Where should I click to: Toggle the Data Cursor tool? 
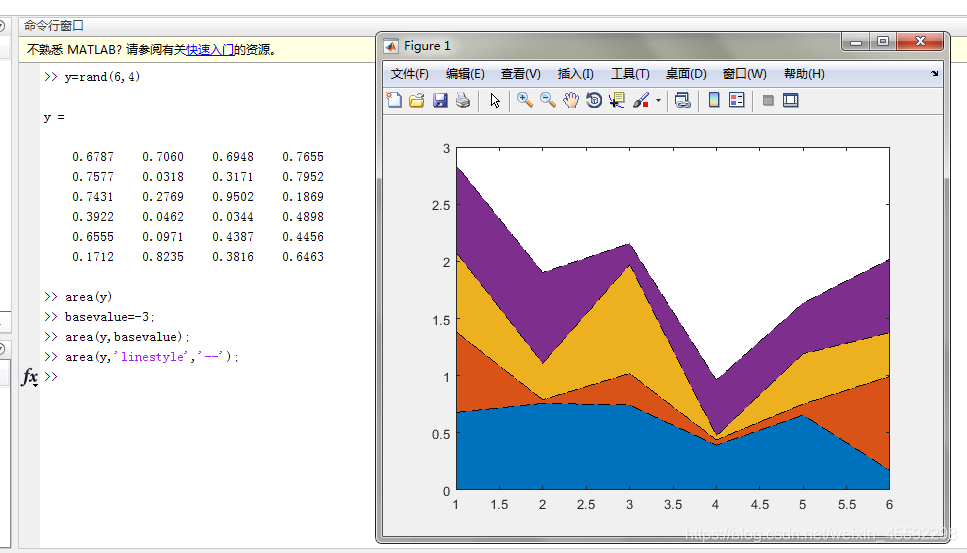[x=617, y=100]
